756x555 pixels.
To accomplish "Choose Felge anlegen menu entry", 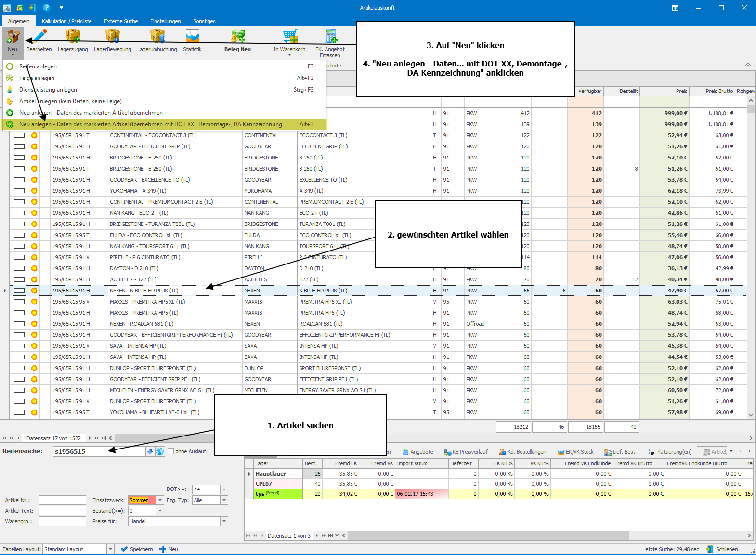I will pyautogui.click(x=165, y=78).
